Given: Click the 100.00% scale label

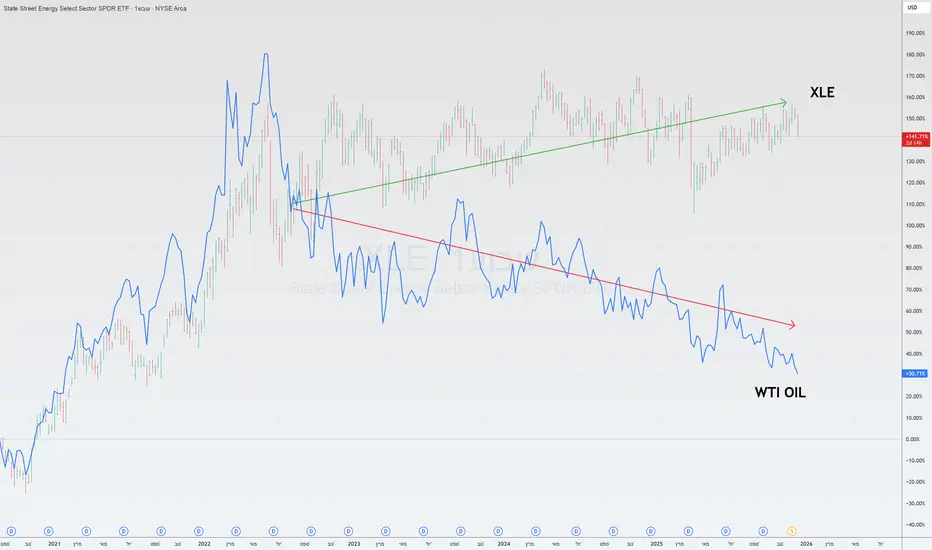Looking at the screenshot, I should [x=915, y=226].
